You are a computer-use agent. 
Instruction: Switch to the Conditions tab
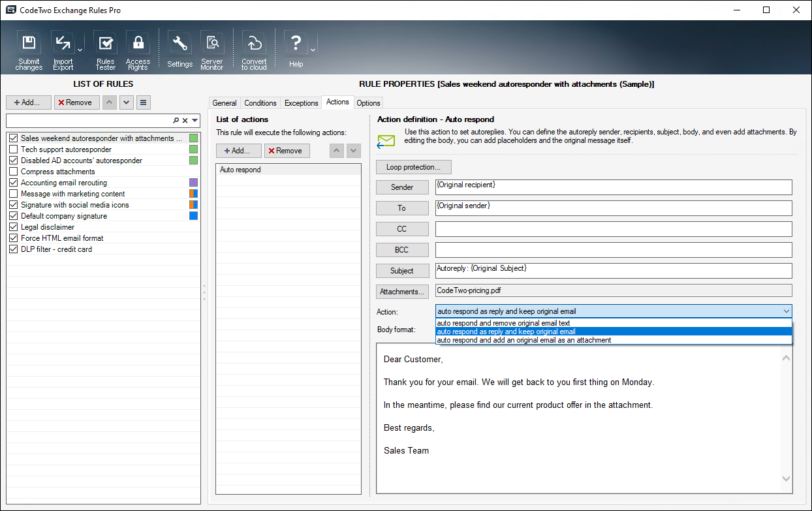click(260, 103)
